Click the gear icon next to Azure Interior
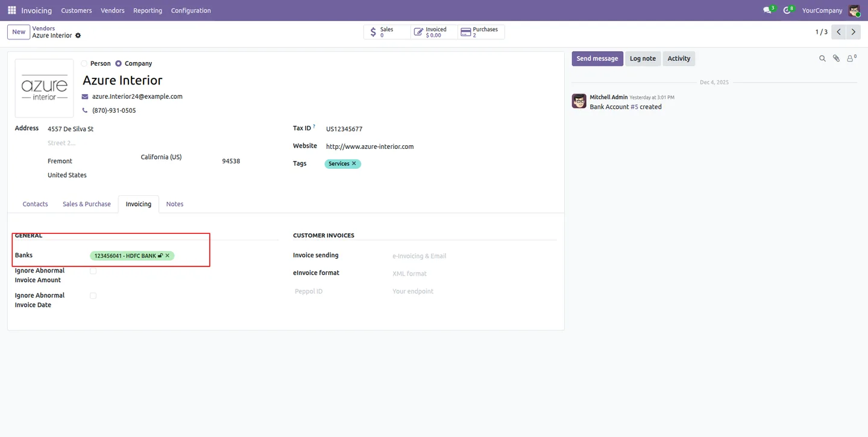Viewport: 868px width, 437px height. [78, 36]
